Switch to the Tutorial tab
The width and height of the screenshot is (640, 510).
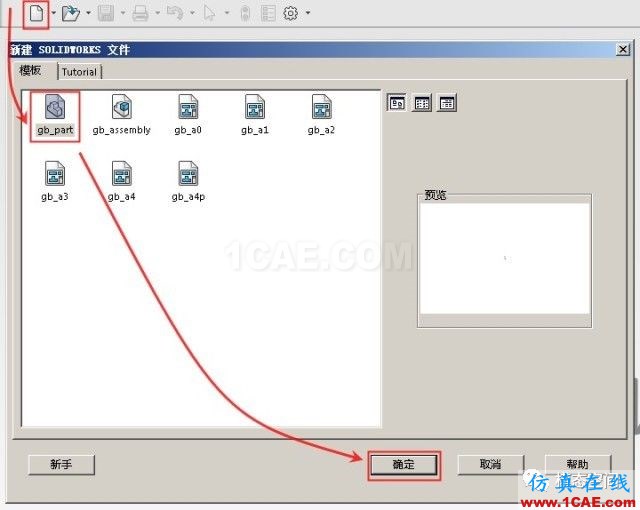click(x=80, y=72)
